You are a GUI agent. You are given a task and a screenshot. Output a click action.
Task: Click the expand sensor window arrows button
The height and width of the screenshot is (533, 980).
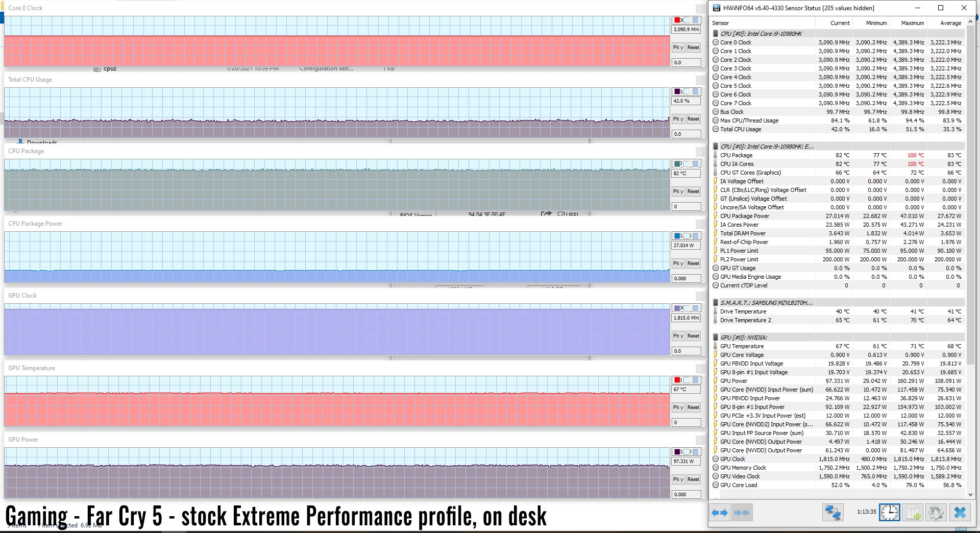720,513
